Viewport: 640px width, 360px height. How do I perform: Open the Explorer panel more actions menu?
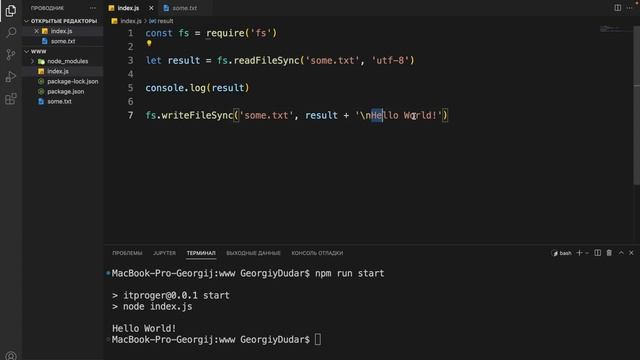pyautogui.click(x=93, y=8)
